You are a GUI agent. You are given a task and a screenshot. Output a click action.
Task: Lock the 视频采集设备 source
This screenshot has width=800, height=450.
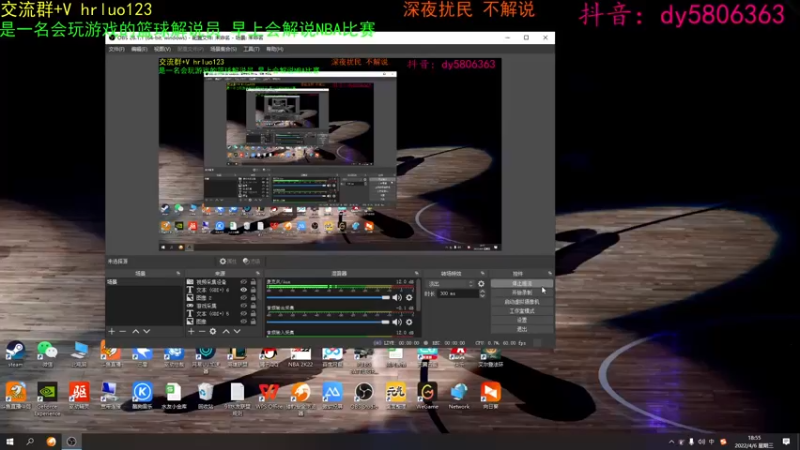click(x=253, y=282)
